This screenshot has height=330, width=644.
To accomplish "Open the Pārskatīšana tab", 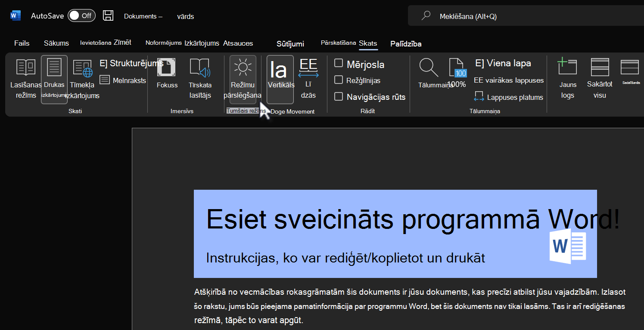I will tap(339, 43).
